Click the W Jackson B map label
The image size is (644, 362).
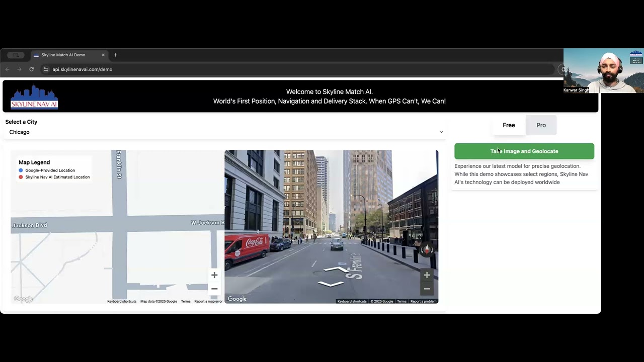click(208, 223)
